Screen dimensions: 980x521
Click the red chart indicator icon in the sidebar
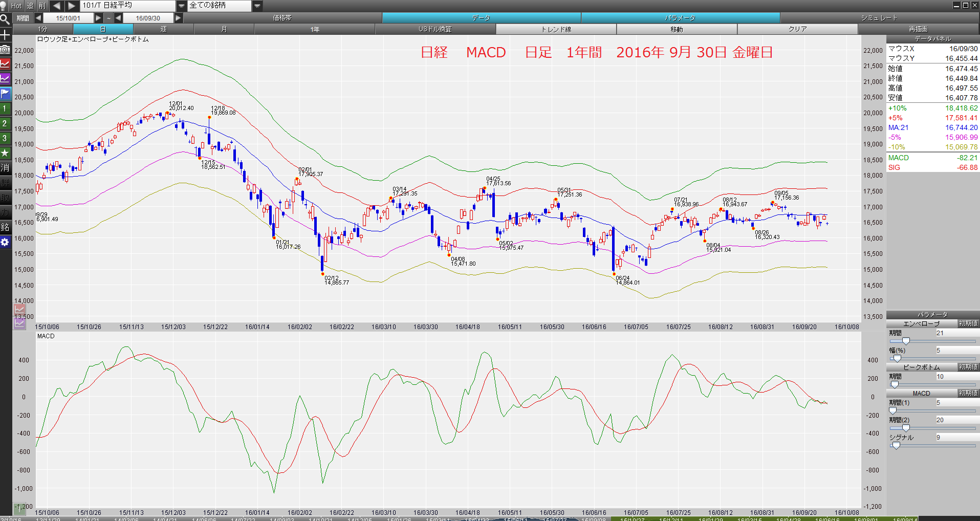point(5,64)
